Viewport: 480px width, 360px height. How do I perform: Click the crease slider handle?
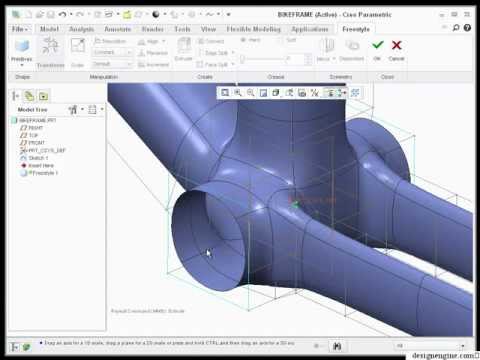(243, 59)
